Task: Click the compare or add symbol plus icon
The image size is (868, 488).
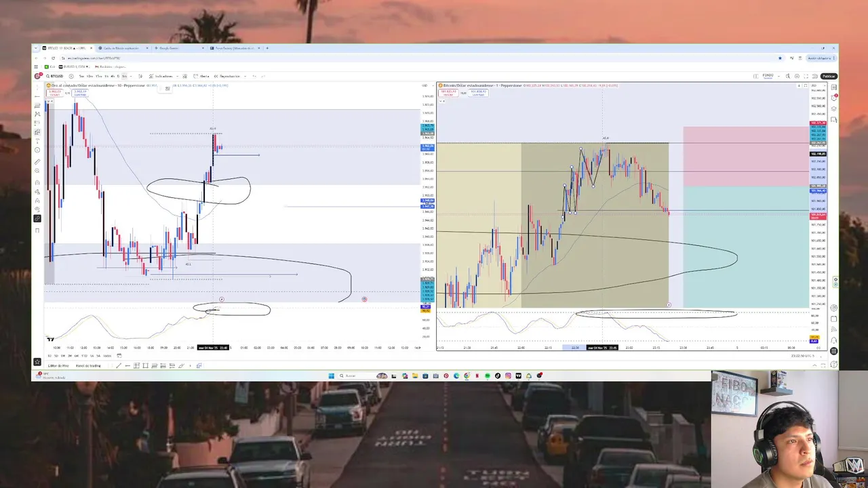Action: pos(71,76)
